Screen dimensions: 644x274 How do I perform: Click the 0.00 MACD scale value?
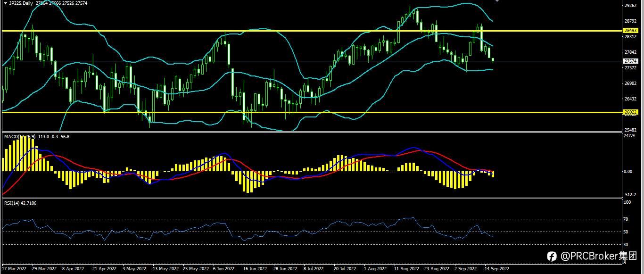click(628, 172)
